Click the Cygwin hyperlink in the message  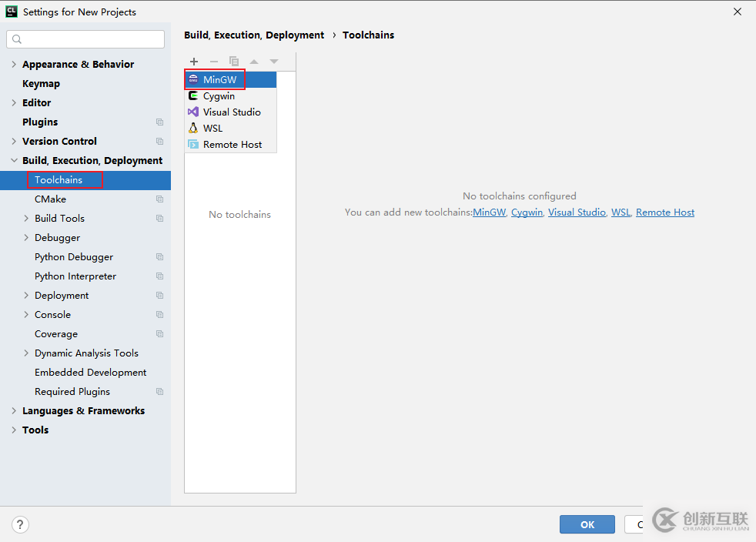(527, 212)
